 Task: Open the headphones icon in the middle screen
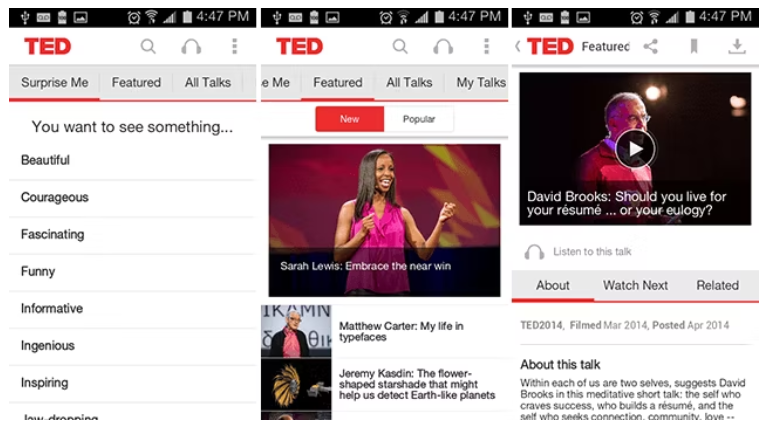tap(443, 47)
